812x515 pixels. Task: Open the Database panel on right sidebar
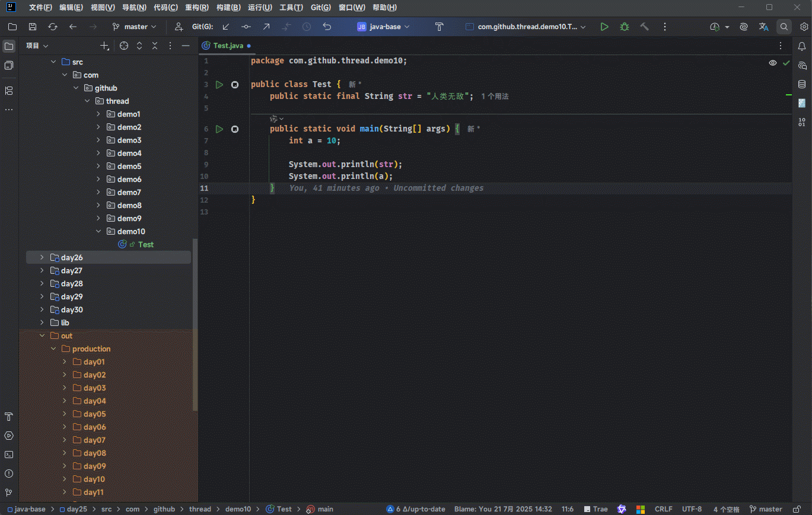(x=802, y=84)
